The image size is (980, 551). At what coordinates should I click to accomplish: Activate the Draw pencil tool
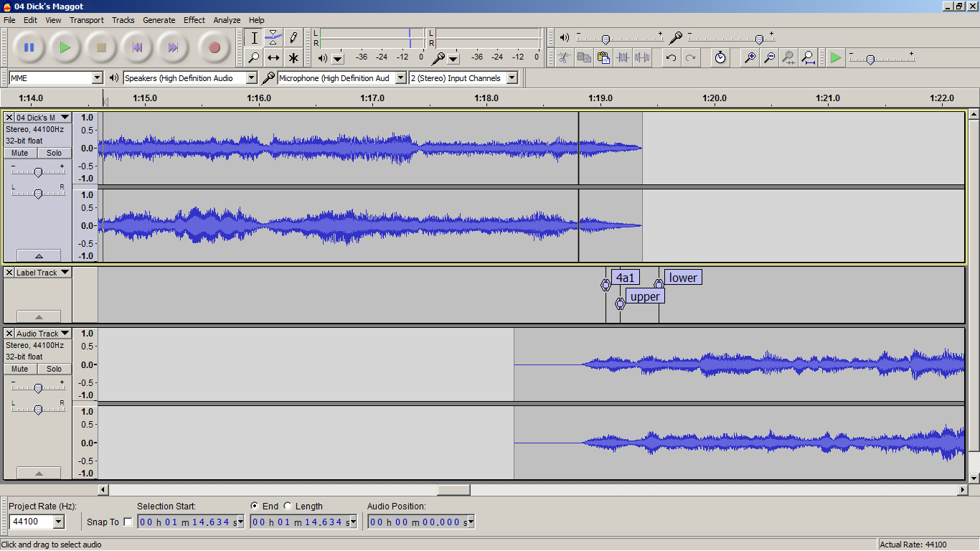coord(293,37)
